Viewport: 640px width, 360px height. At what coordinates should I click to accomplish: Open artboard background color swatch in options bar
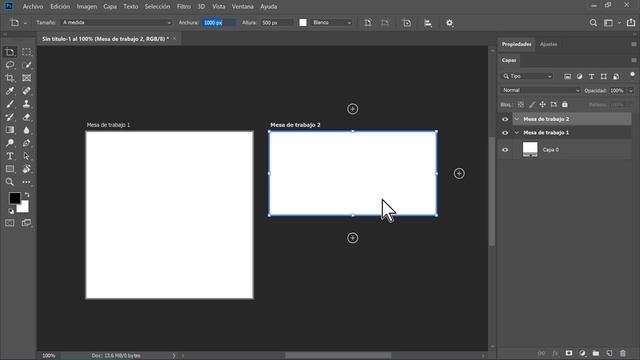[x=303, y=23]
